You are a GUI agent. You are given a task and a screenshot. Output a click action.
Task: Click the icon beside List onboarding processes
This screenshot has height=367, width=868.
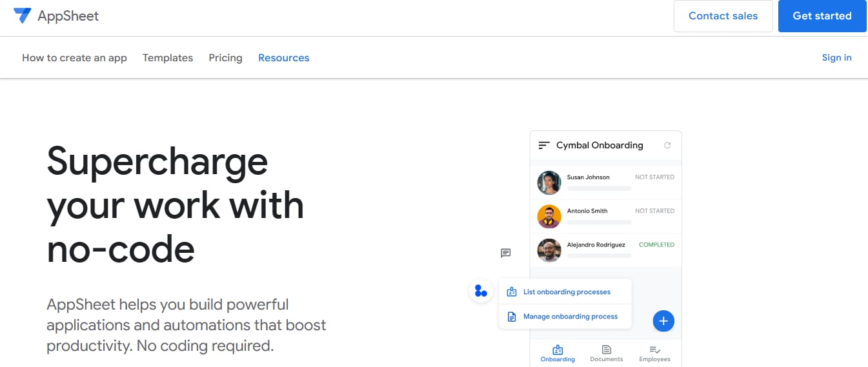click(512, 292)
